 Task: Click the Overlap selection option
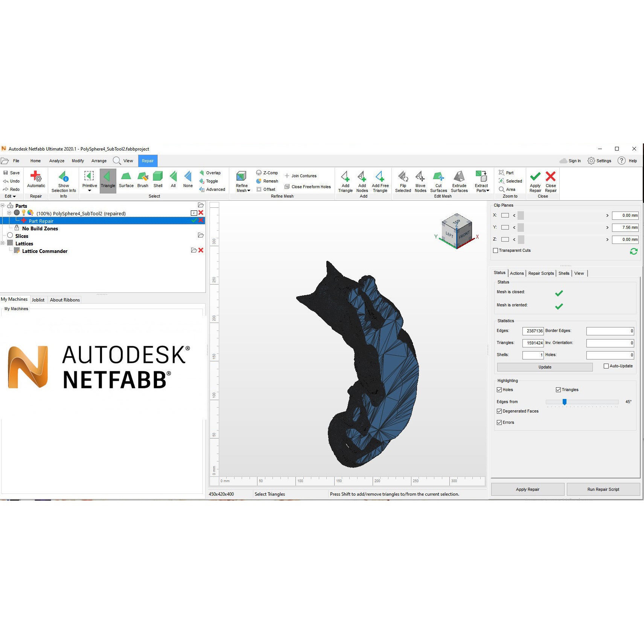coord(210,173)
